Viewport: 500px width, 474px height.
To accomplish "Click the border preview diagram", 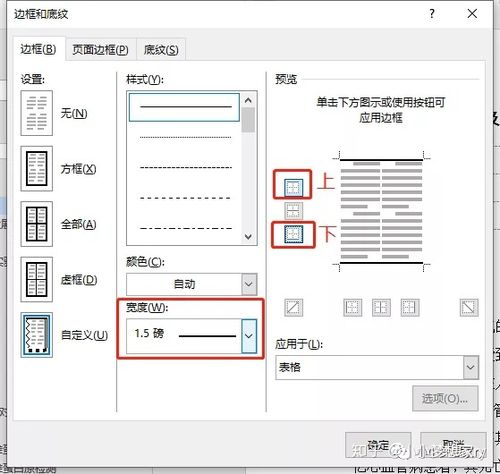I will (381, 211).
